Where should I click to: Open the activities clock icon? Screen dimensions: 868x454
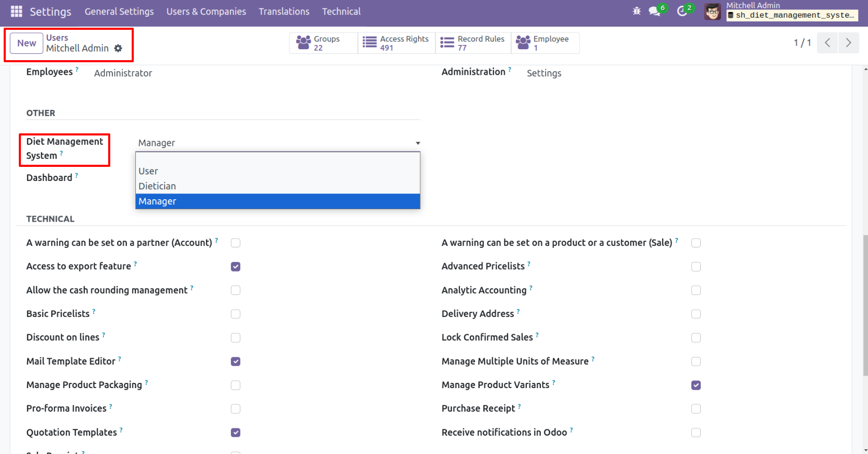(x=682, y=11)
